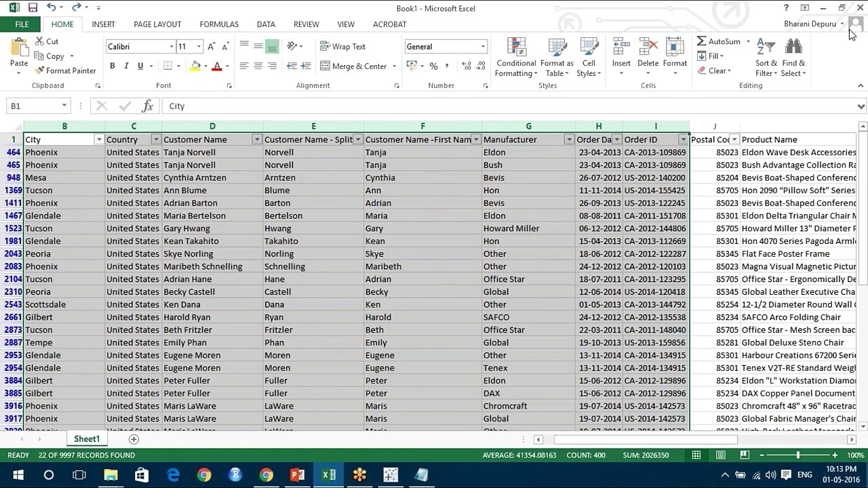Open Conditional Formatting menu
868x488 pixels.
(x=516, y=58)
